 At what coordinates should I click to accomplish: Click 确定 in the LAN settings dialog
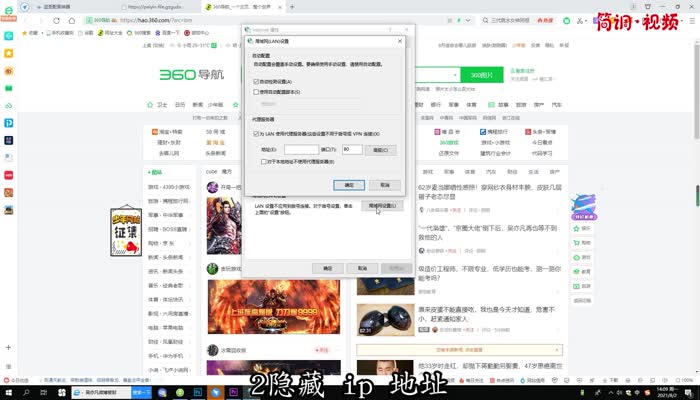pos(349,185)
